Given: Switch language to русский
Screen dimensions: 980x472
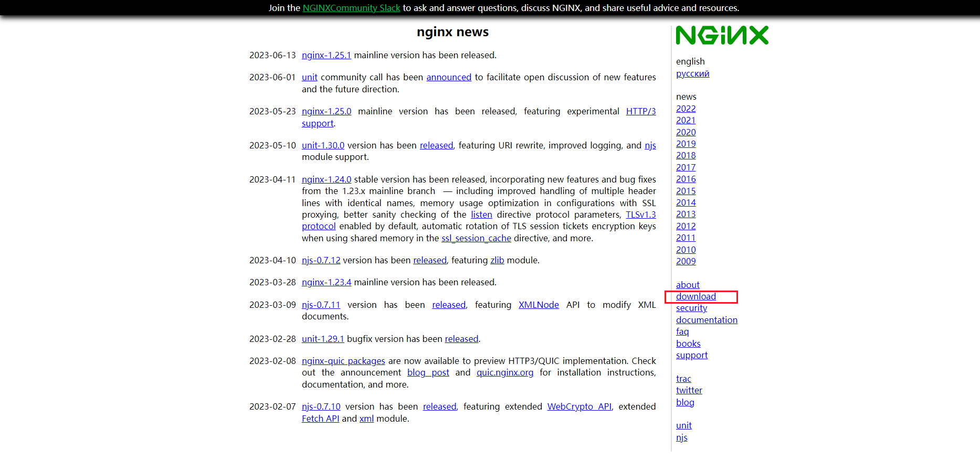Looking at the screenshot, I should click(x=692, y=73).
